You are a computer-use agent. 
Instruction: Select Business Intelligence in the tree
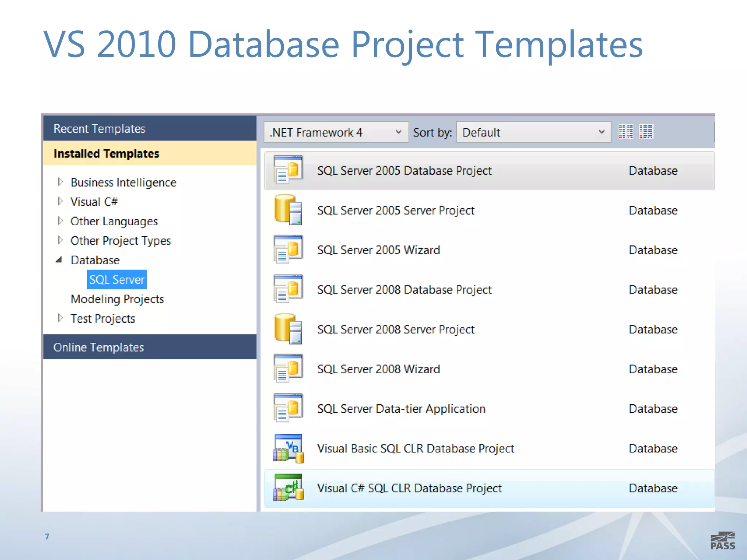coord(123,182)
